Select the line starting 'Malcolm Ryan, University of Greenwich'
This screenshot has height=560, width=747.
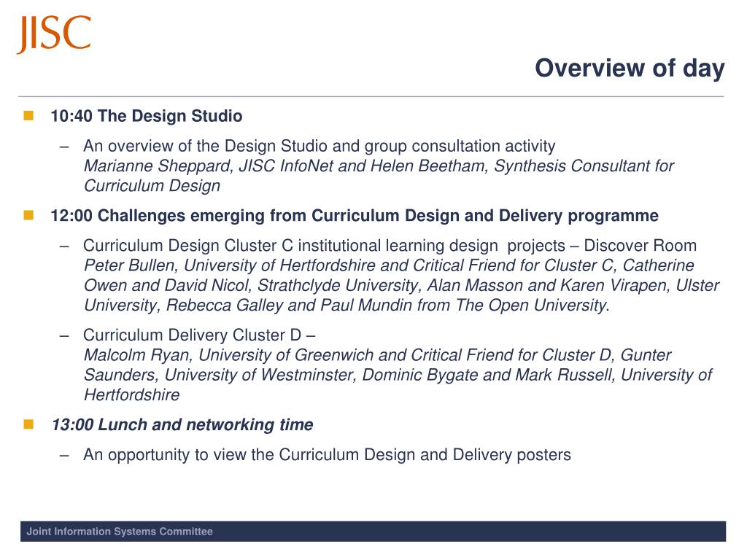coord(377,355)
